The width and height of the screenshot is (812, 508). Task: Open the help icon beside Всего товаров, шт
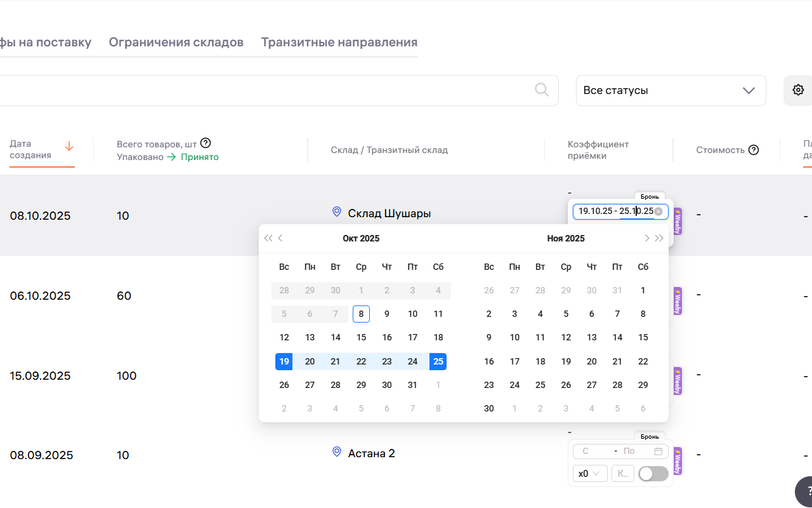pos(205,144)
